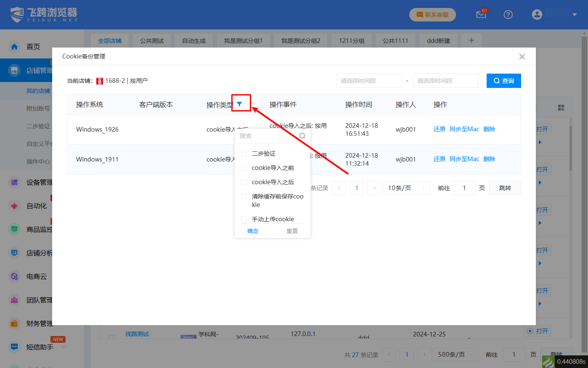The image size is (588, 368).
Task: Click 还原 for the Windows_1926 row
Action: click(x=439, y=129)
